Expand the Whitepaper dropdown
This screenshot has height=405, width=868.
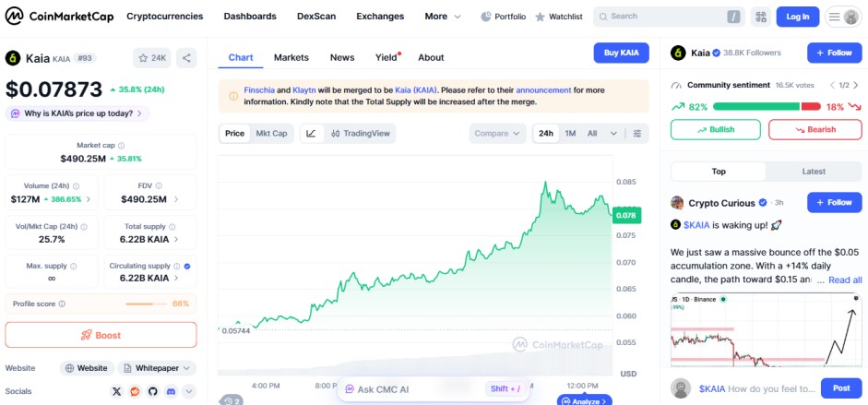pos(157,368)
